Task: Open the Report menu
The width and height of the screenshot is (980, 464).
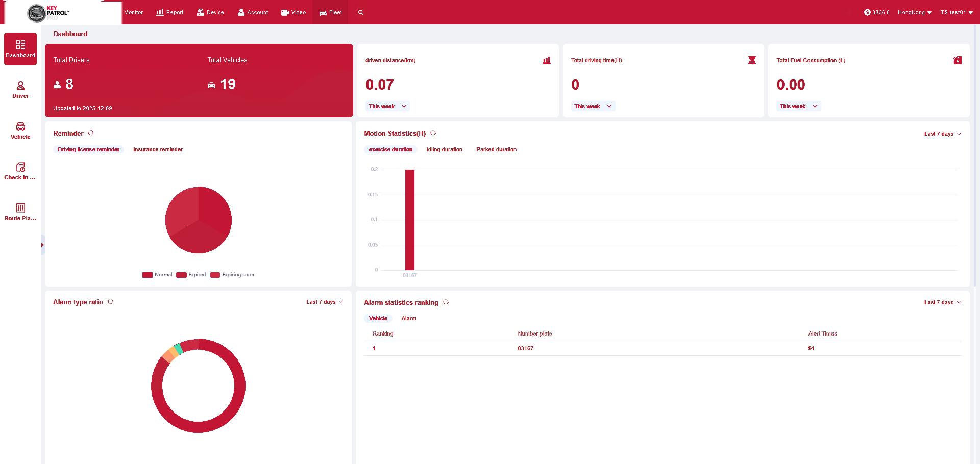Action: (170, 12)
